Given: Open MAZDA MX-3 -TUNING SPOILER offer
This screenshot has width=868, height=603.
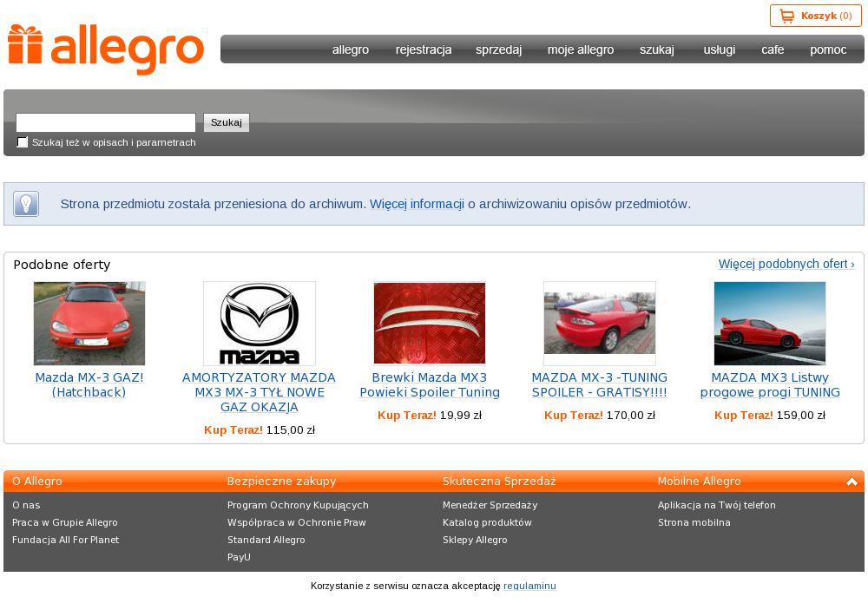Looking at the screenshot, I should [x=600, y=385].
